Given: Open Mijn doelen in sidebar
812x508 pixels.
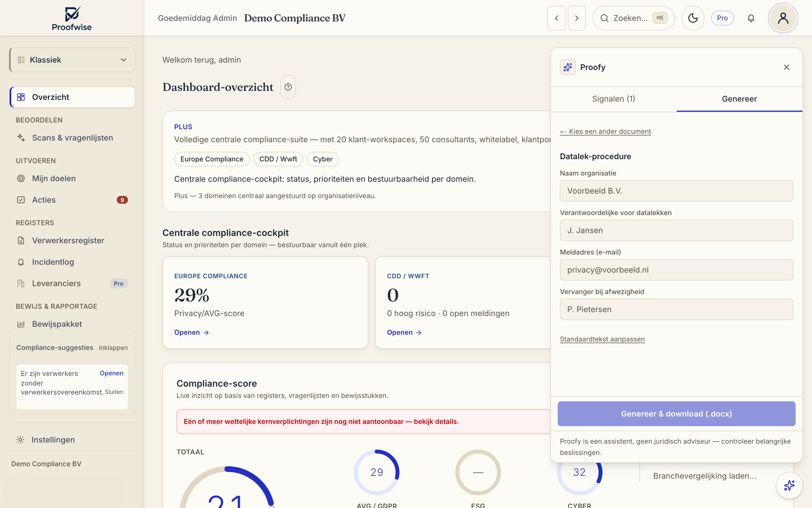Looking at the screenshot, I should [x=72, y=178].
